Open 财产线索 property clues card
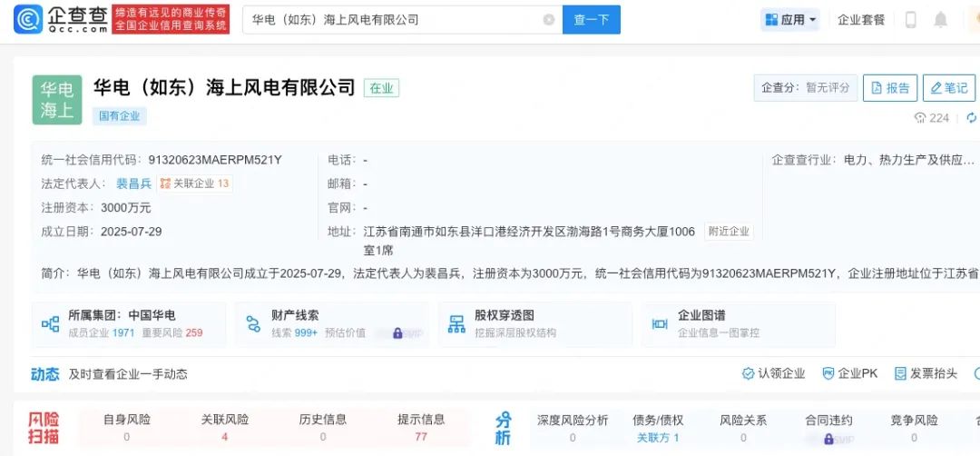980x456 pixels. pyautogui.click(x=331, y=324)
